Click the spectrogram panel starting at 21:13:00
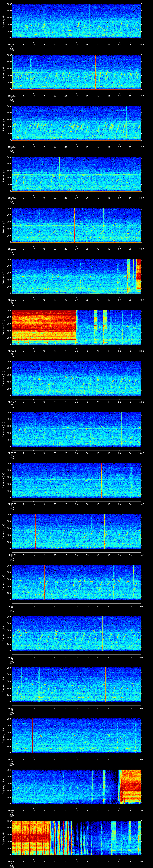Screen dimensions: 153x868 (x=76, y=633)
